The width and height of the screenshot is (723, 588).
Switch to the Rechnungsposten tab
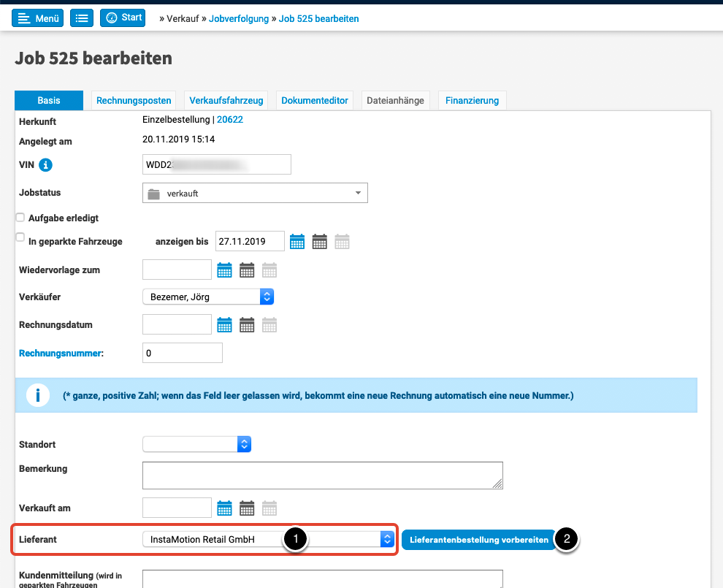[x=134, y=101]
